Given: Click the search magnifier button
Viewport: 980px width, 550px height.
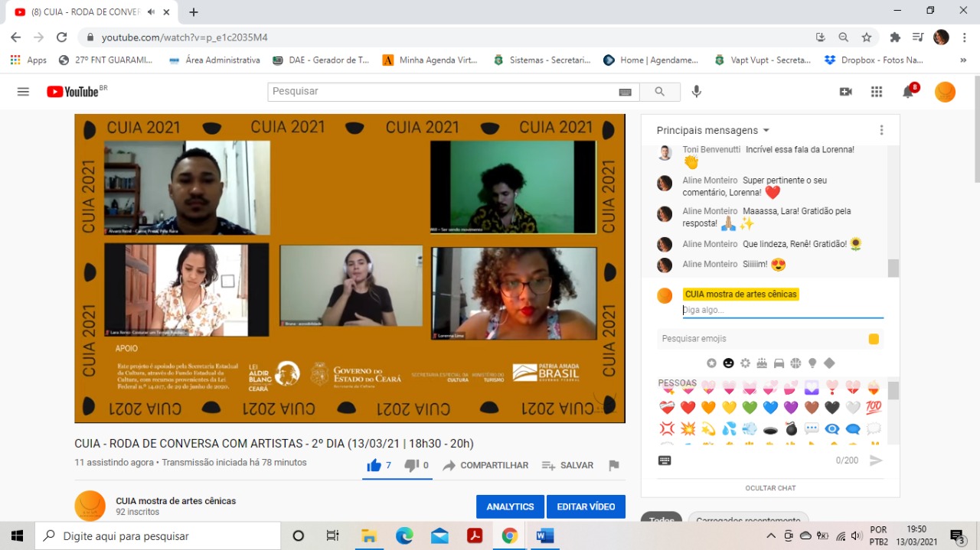Looking at the screenshot, I should tap(660, 92).
